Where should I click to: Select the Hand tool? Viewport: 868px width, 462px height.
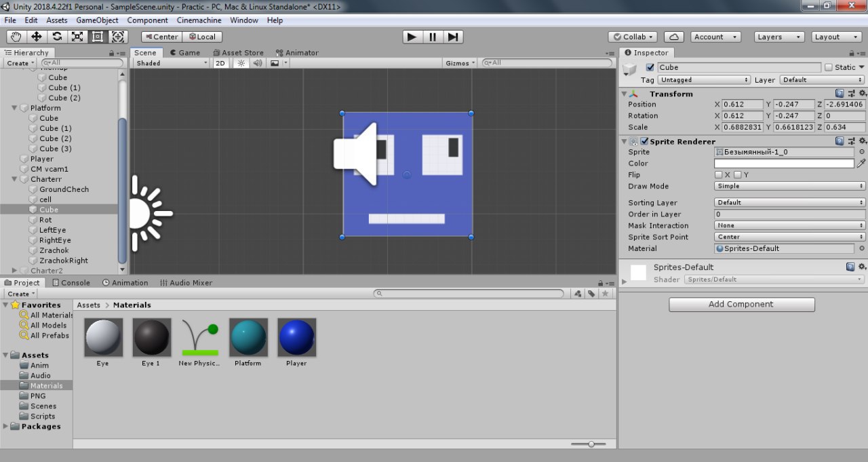point(16,37)
